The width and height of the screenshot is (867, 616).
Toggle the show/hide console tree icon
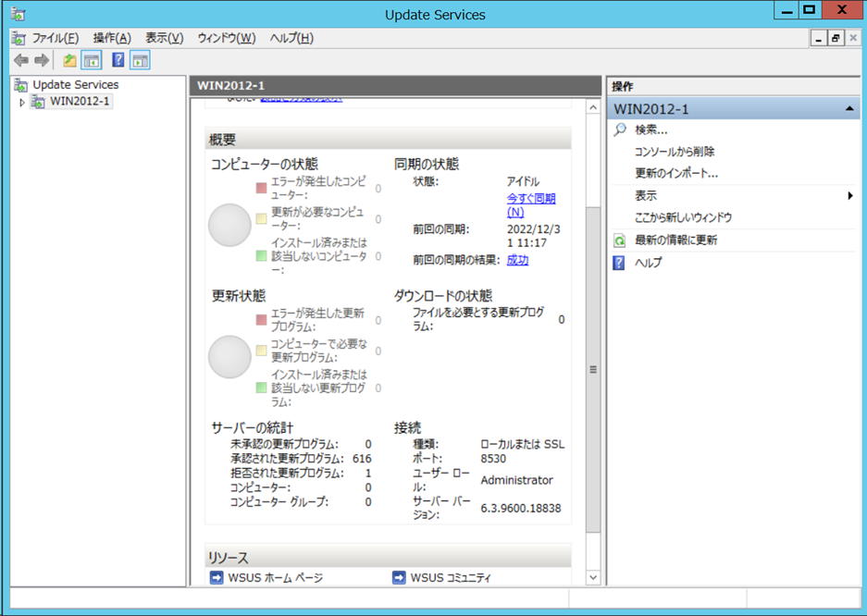tap(92, 60)
